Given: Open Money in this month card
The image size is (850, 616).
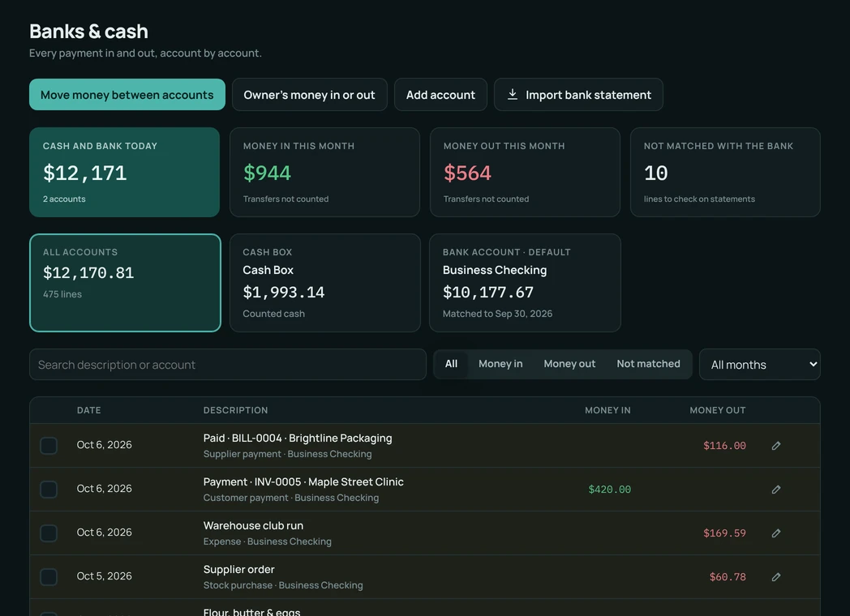Looking at the screenshot, I should point(324,173).
